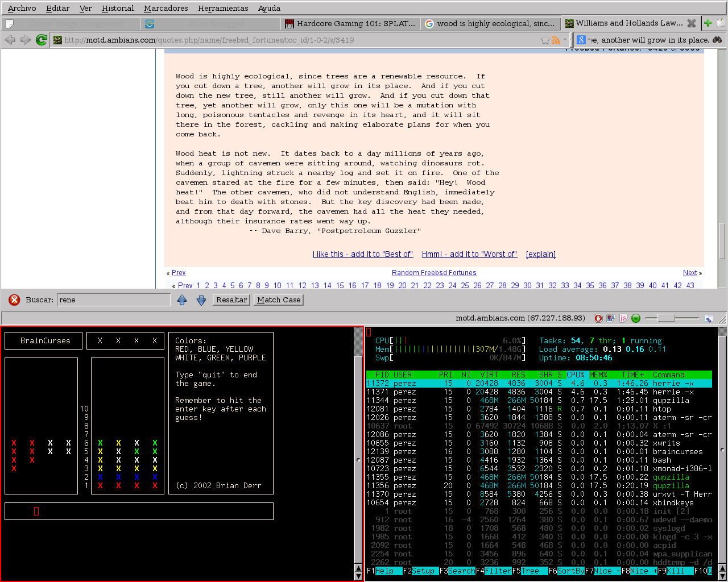Image resolution: width=728 pixels, height=582 pixels.
Task: Click the image-blocking status bar icon
Action: tap(611, 318)
